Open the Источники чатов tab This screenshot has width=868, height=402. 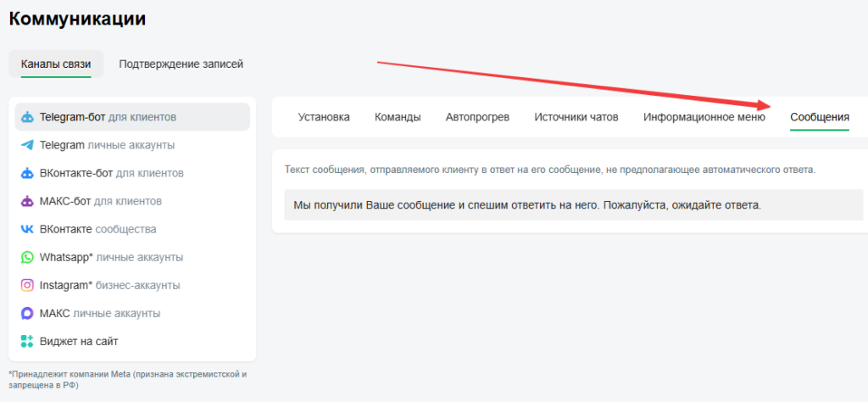pos(576,117)
